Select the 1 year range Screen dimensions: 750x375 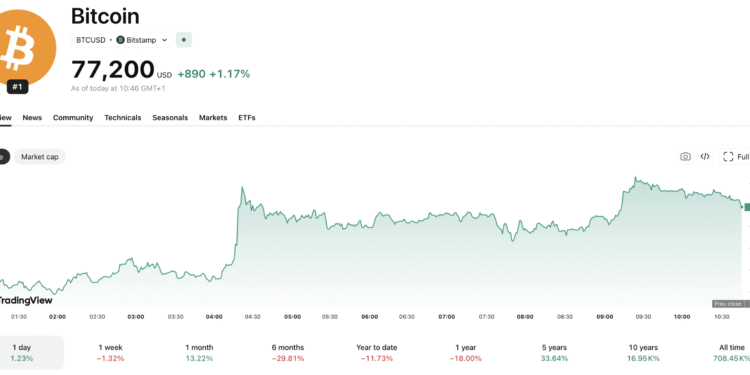pyautogui.click(x=466, y=353)
